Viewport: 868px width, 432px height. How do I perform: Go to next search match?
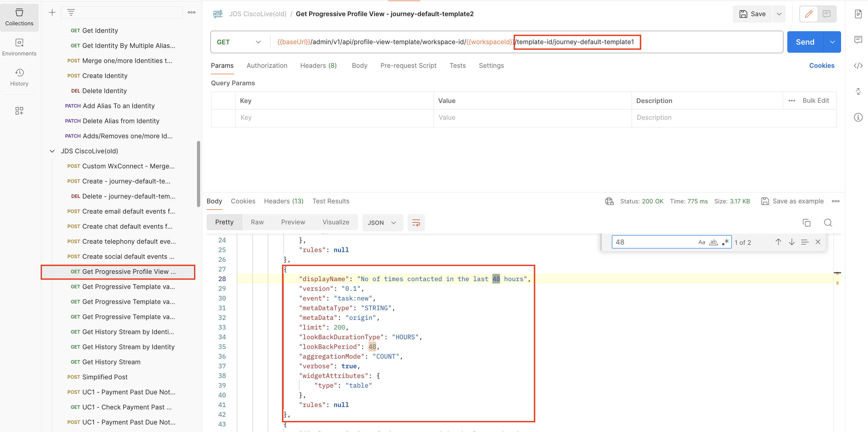792,242
